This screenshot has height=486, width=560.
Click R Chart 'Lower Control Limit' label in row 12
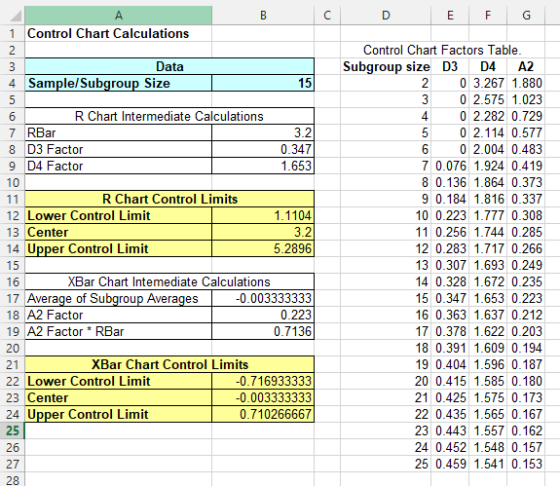(118, 216)
